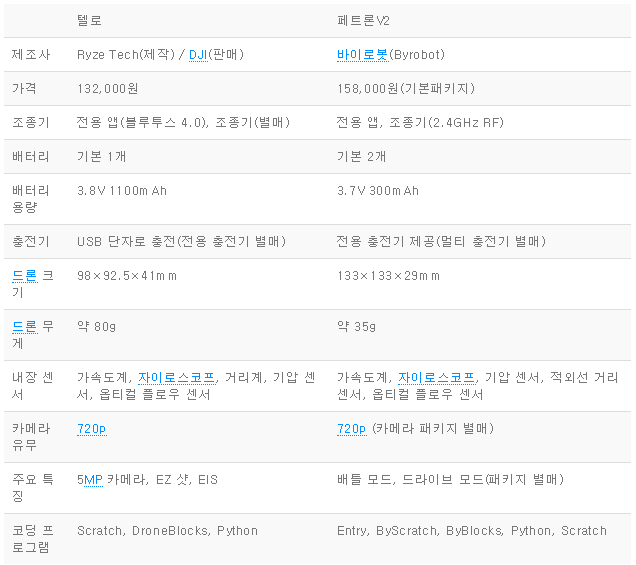Click 720p link under 페트론V2 camera

(x=352, y=429)
